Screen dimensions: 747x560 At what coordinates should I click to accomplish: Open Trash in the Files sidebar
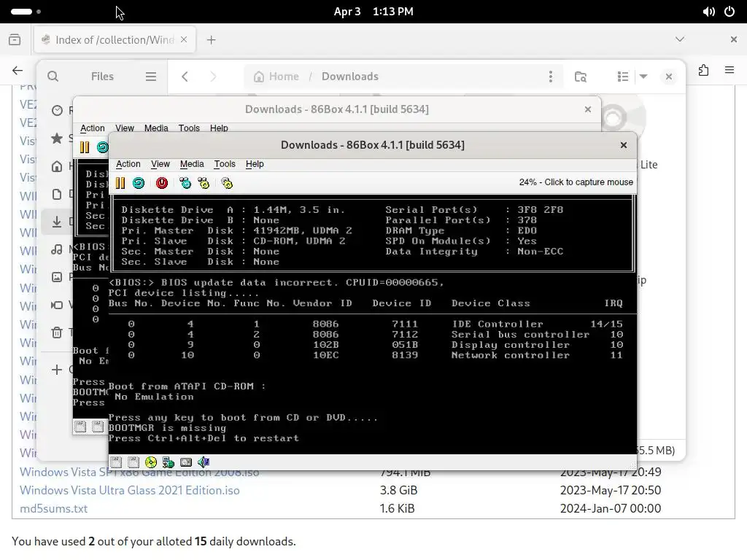pos(57,332)
